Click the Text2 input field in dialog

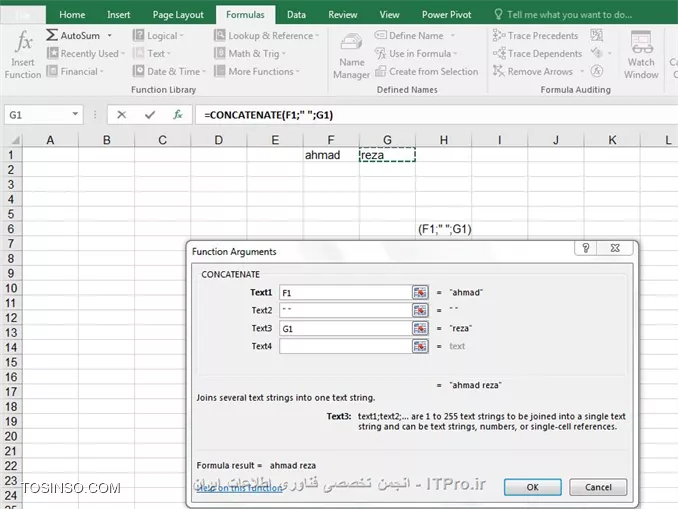coord(345,311)
